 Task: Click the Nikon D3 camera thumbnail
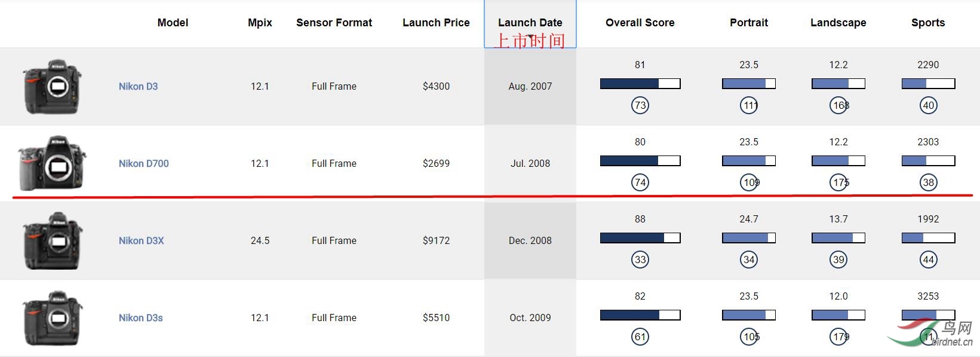(53, 87)
